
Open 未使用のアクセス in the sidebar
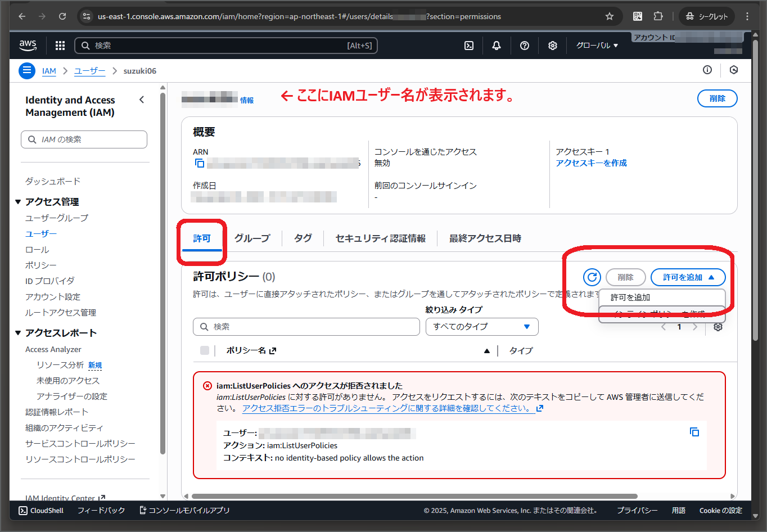(x=68, y=381)
